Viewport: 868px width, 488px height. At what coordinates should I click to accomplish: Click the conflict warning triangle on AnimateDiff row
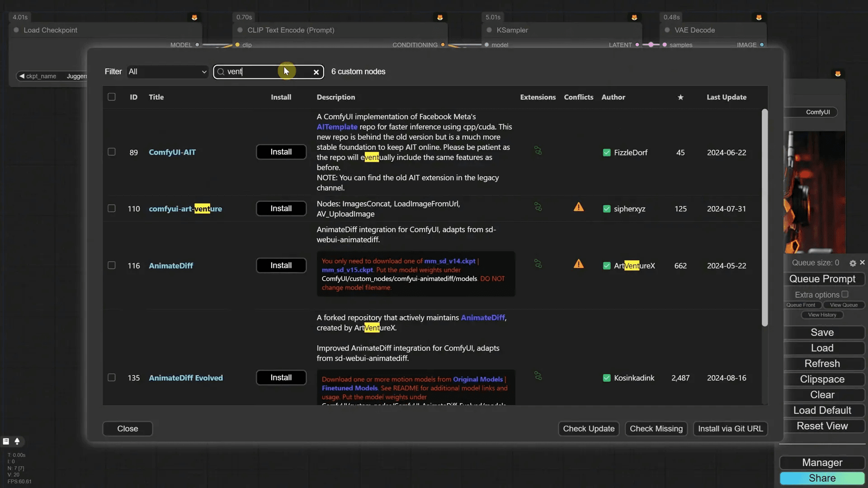coord(579,263)
